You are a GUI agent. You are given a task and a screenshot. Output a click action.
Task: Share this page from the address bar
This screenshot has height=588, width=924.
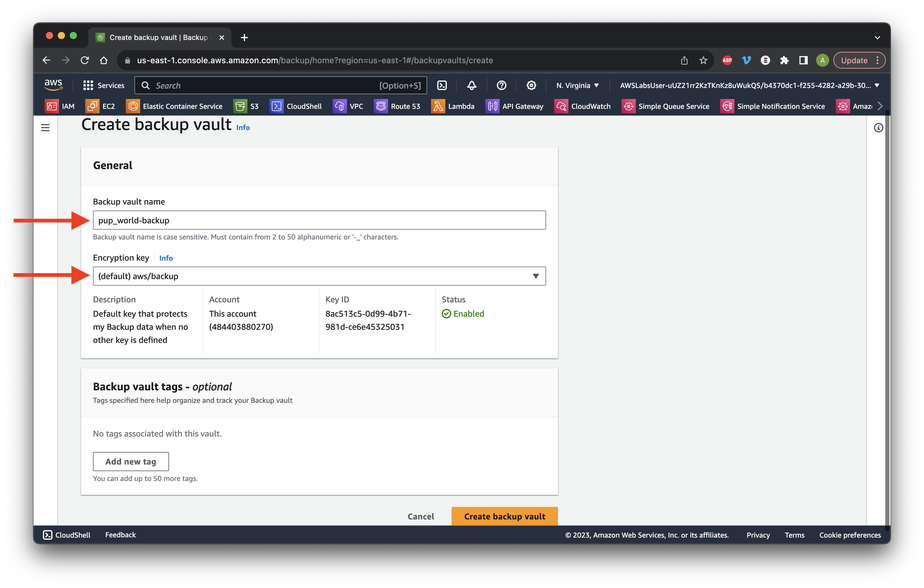tap(684, 60)
